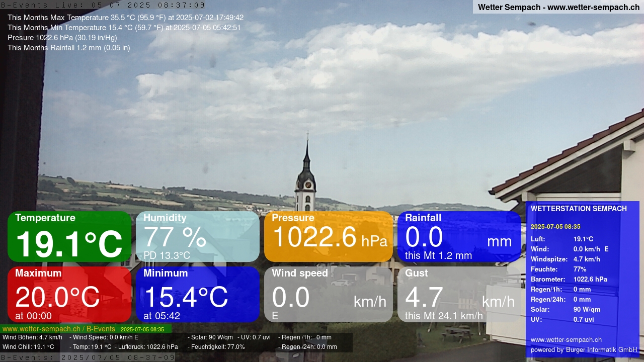
Task: Click the 'B-Events Live' timestamp at the top
Action: (x=103, y=5)
